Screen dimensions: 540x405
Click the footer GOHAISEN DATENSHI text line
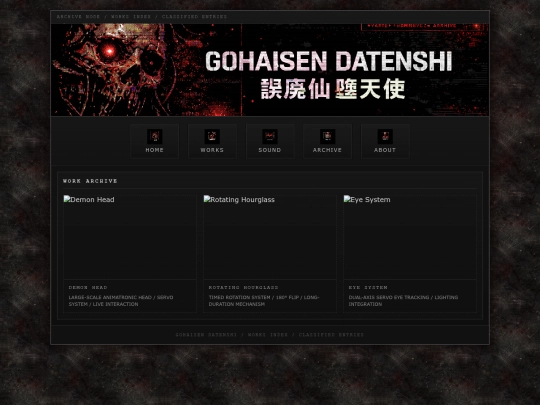(x=270, y=335)
